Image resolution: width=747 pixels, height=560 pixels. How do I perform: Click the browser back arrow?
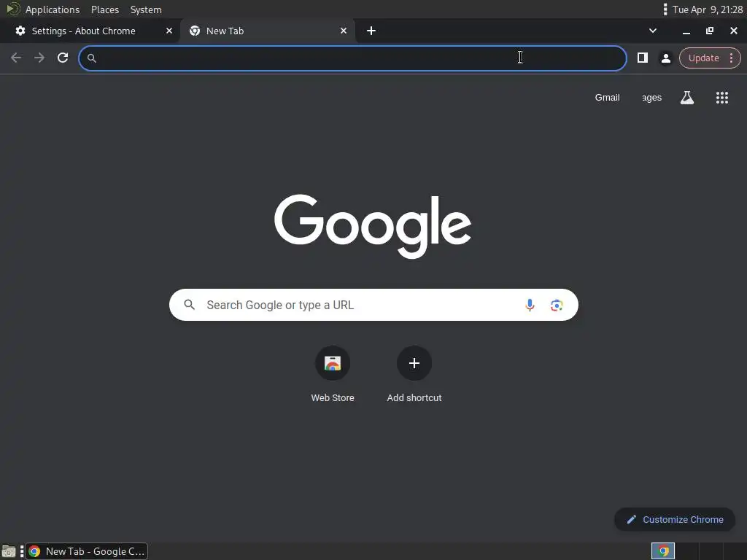tap(16, 58)
